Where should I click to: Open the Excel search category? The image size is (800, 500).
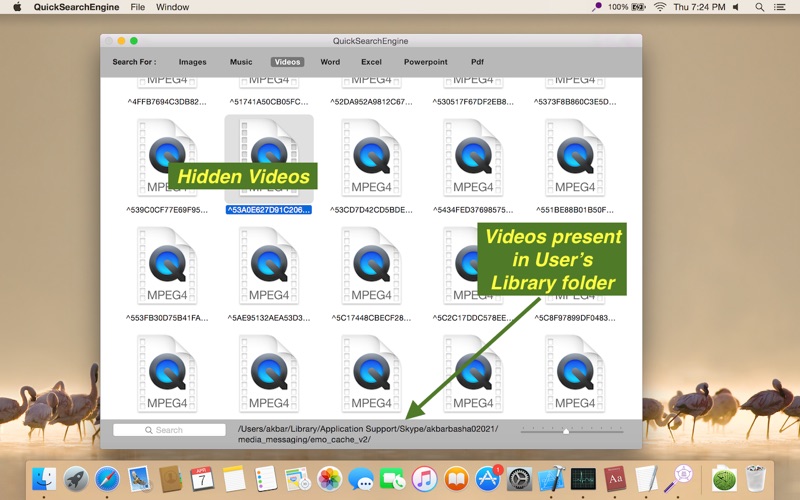pos(371,62)
